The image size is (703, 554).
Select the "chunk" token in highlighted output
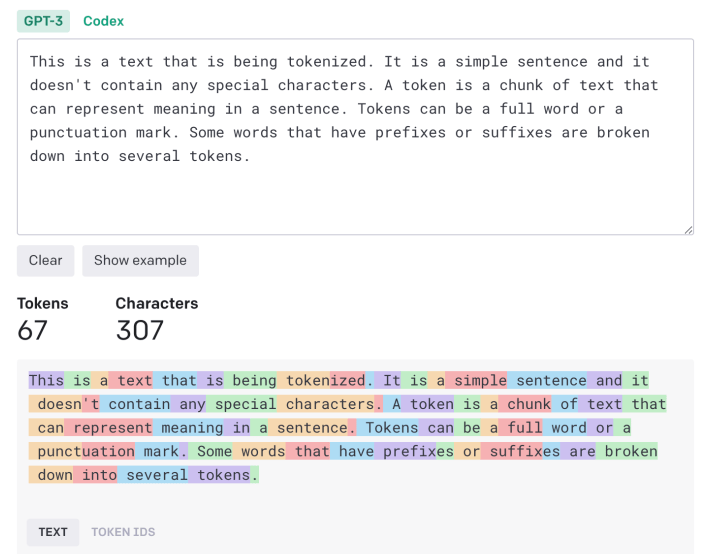529,404
